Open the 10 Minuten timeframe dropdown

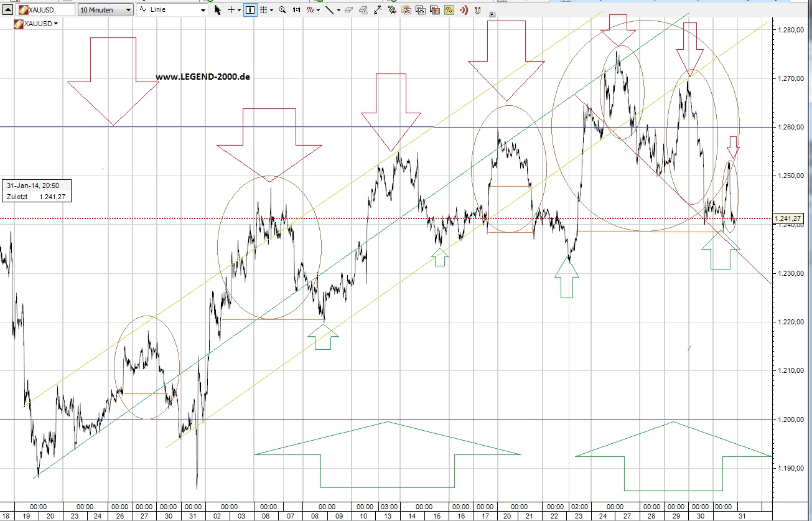[x=106, y=10]
